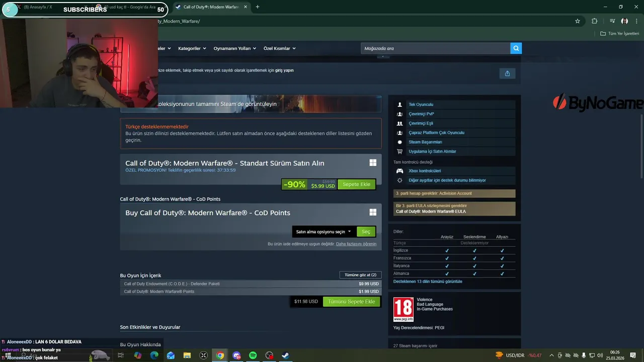Click Çapraz Platform Çok Oyunculu link
644x362 pixels.
[436, 133]
